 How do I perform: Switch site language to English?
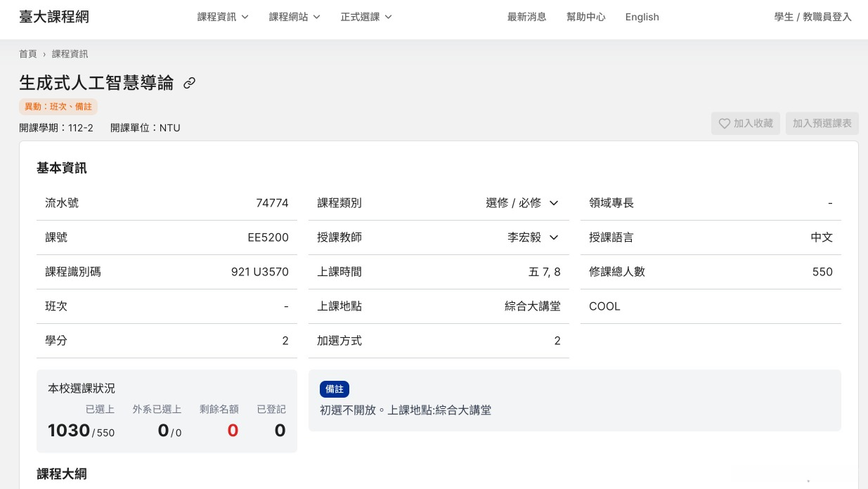tap(642, 17)
